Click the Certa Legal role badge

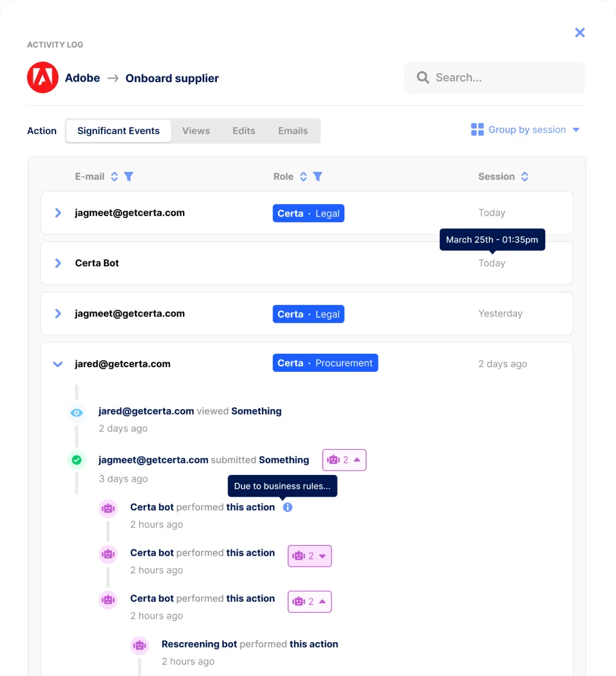coord(308,212)
